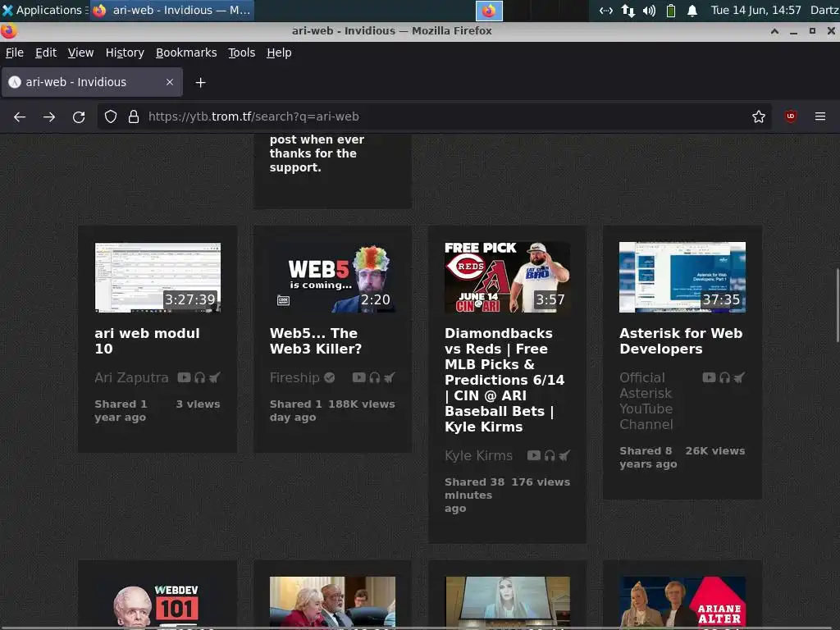The width and height of the screenshot is (840, 630).
Task: Visit the Fireship channel
Action: (x=294, y=377)
